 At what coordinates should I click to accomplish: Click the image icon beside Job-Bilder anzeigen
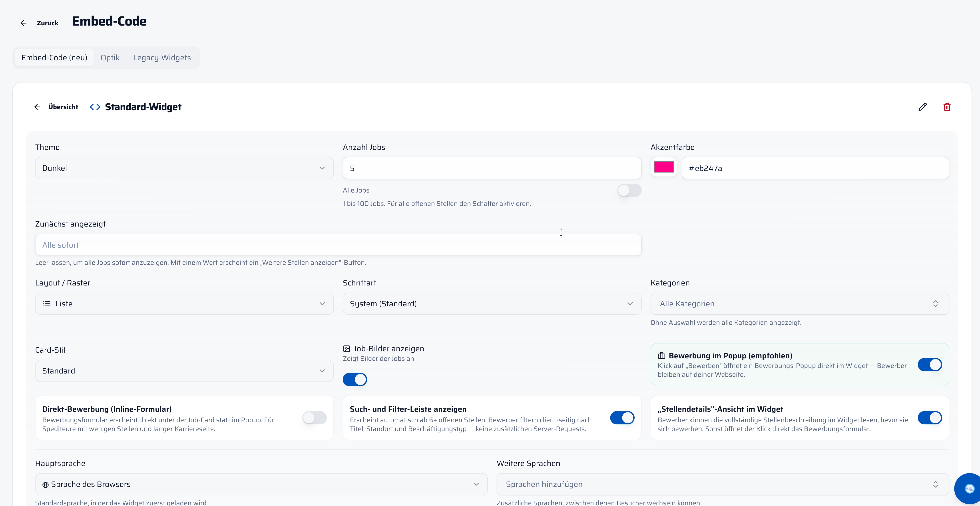(347, 349)
